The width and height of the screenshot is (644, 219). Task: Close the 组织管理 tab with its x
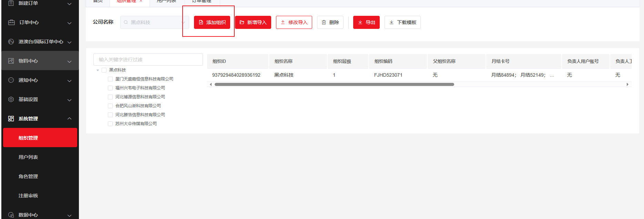click(141, 1)
